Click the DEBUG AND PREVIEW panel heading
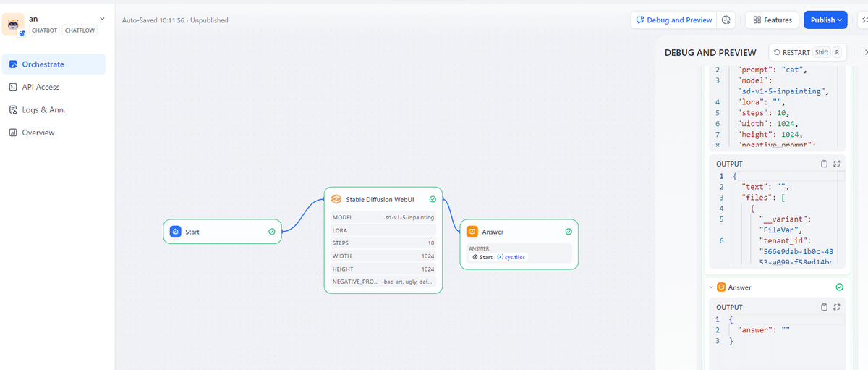868x370 pixels. (710, 52)
